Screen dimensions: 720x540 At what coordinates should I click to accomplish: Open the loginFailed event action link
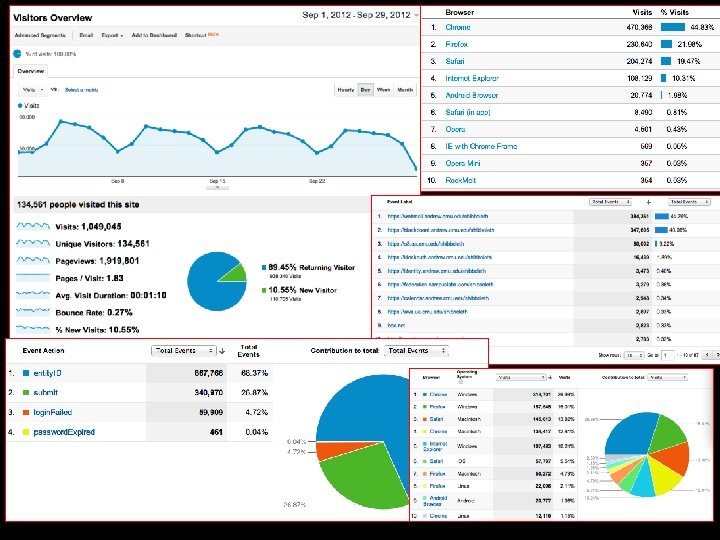click(x=53, y=412)
